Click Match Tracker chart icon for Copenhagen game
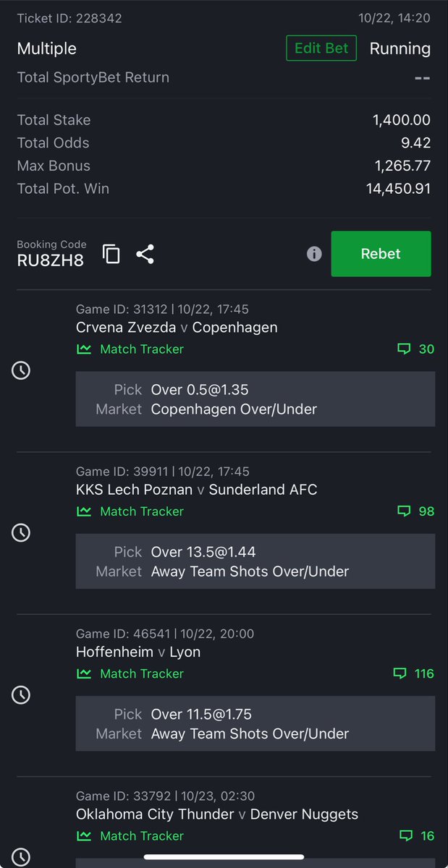This screenshot has width=448, height=868. click(84, 349)
